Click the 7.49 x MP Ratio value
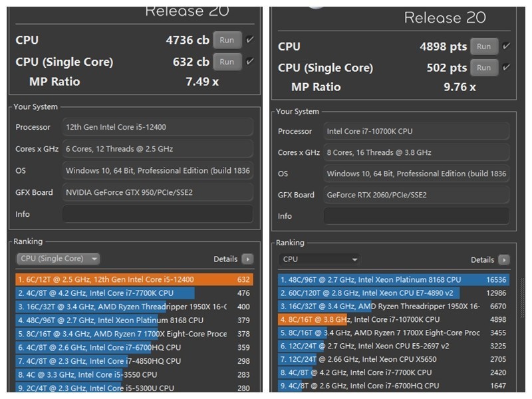 (202, 82)
